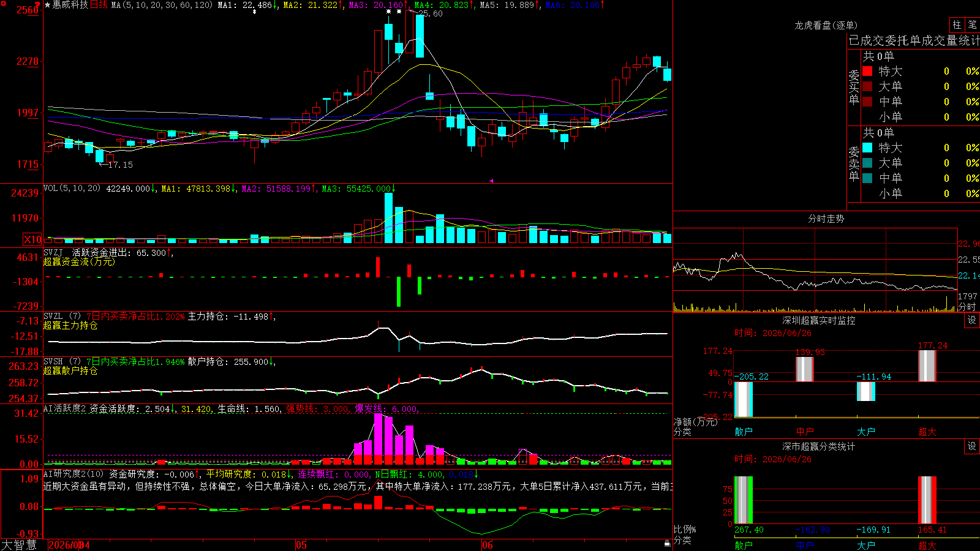The height and width of the screenshot is (551, 980).
Task: Click the 05 month marker on the time axis
Action: [301, 545]
